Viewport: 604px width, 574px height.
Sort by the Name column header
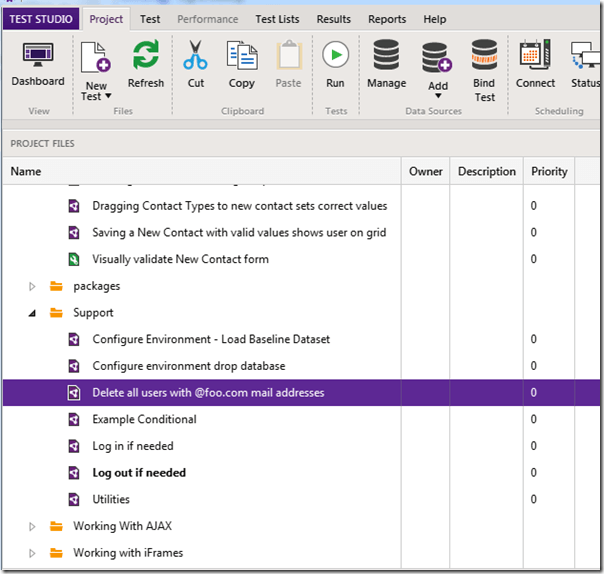[x=26, y=171]
